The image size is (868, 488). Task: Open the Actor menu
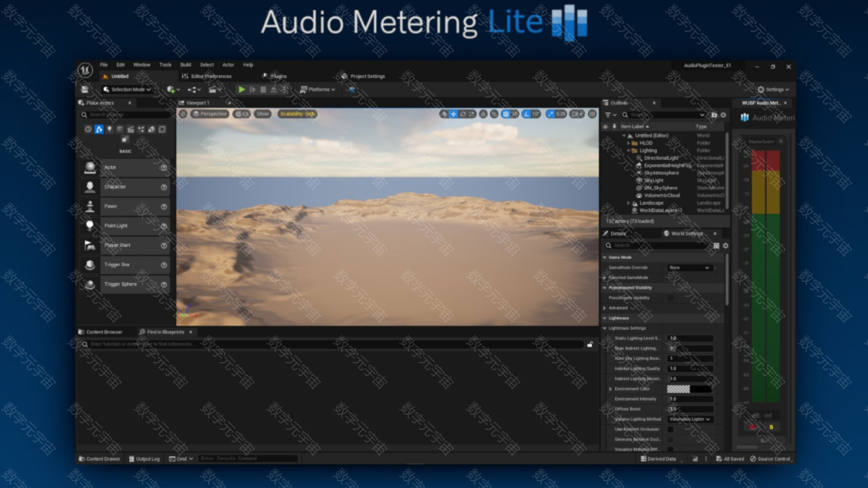[x=229, y=65]
